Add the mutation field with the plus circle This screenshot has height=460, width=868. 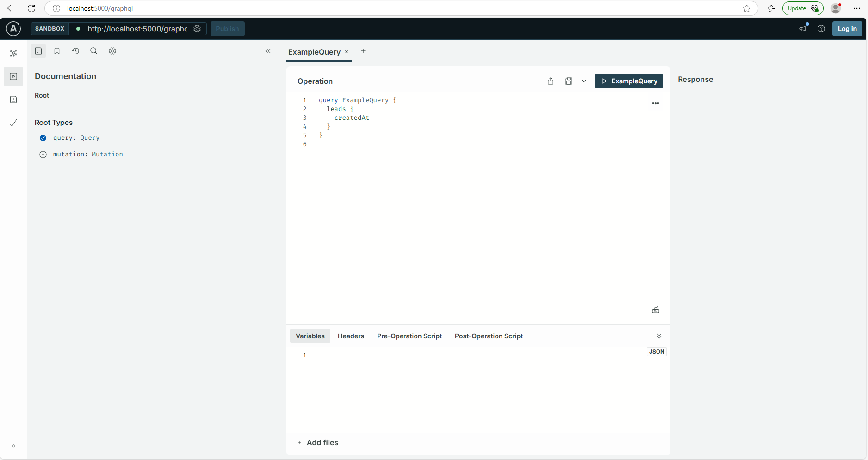[43, 155]
